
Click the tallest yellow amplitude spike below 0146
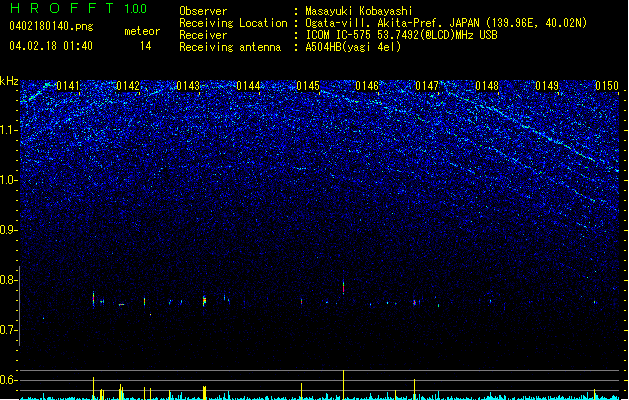click(x=343, y=385)
